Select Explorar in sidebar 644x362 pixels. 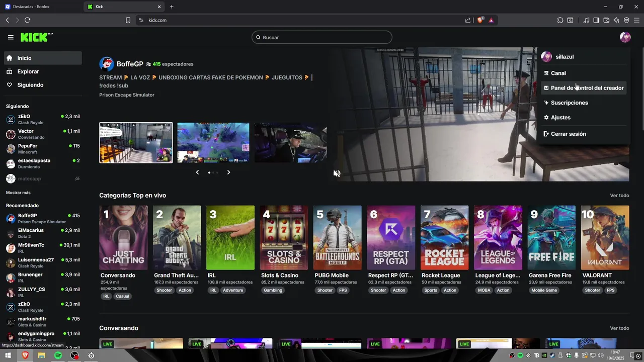coord(43,71)
